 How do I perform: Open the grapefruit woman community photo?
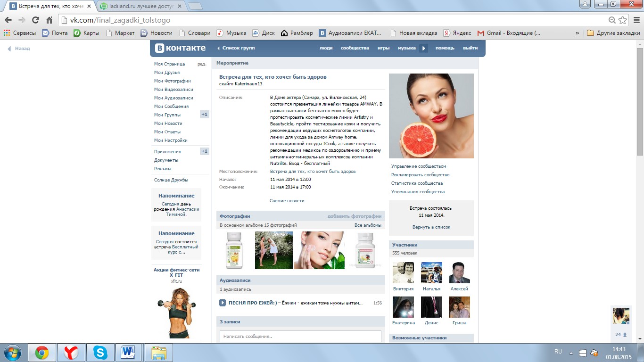click(x=431, y=116)
